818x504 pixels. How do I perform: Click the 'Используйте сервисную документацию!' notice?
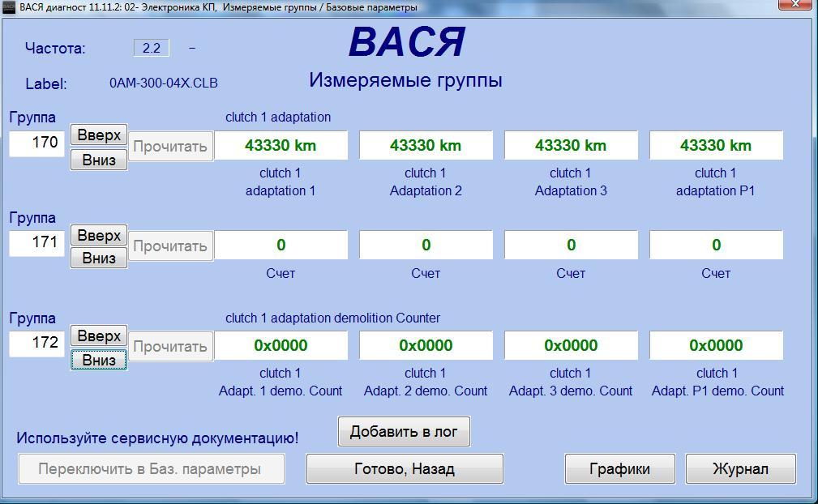click(x=157, y=438)
